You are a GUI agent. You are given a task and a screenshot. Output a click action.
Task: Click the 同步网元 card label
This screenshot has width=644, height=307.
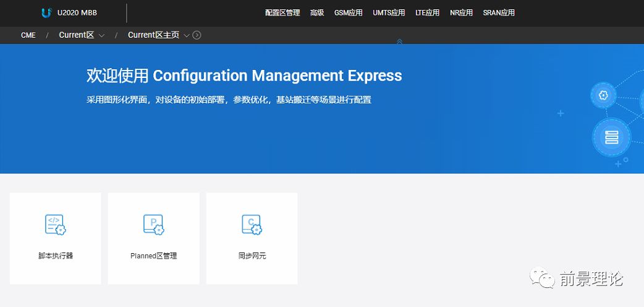click(x=252, y=256)
